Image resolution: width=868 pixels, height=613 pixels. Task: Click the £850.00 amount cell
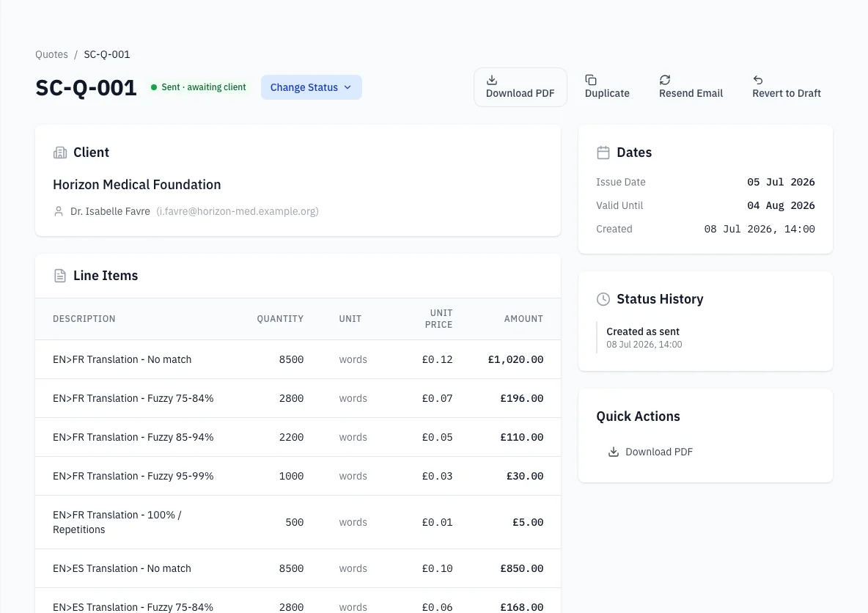pyautogui.click(x=522, y=568)
